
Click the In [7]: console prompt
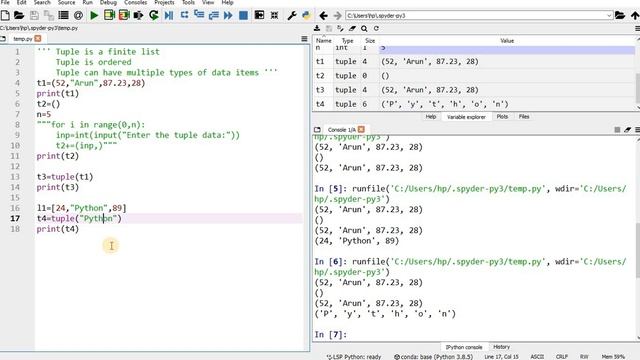pos(331,335)
